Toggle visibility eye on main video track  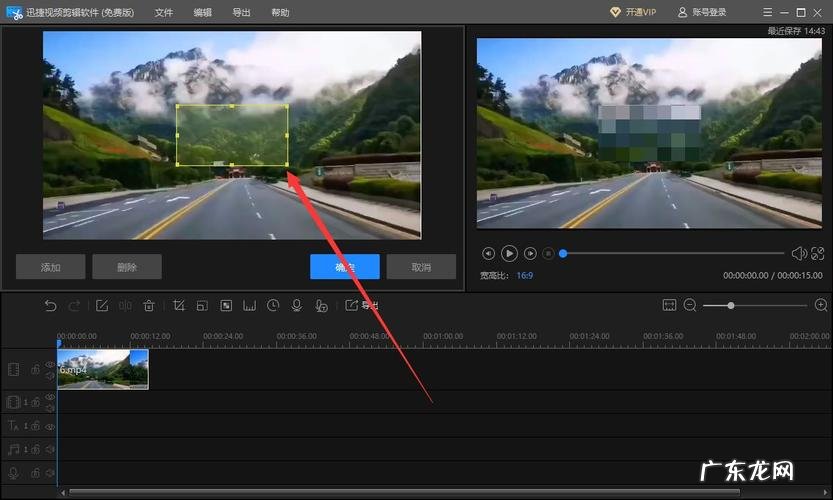tap(50, 364)
